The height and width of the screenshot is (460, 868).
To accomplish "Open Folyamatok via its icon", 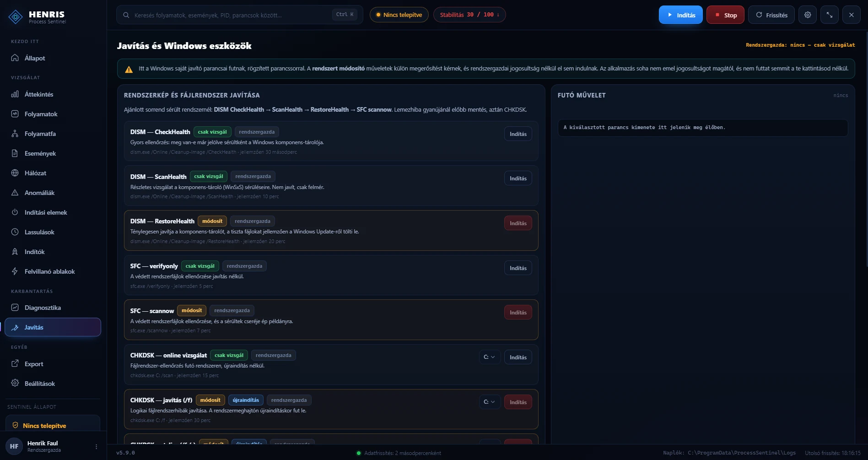I will (x=15, y=114).
